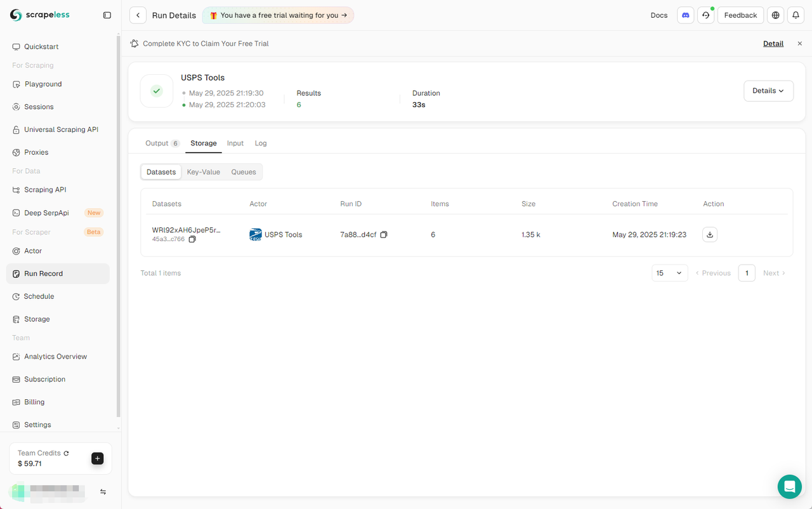Copy the dataset ID 45a3...c766

point(192,239)
